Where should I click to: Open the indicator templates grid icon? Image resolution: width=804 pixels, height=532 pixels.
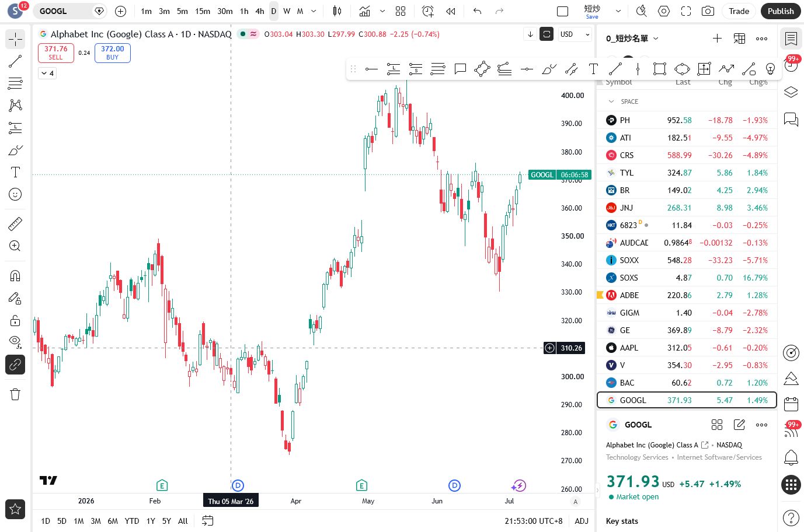pos(401,11)
